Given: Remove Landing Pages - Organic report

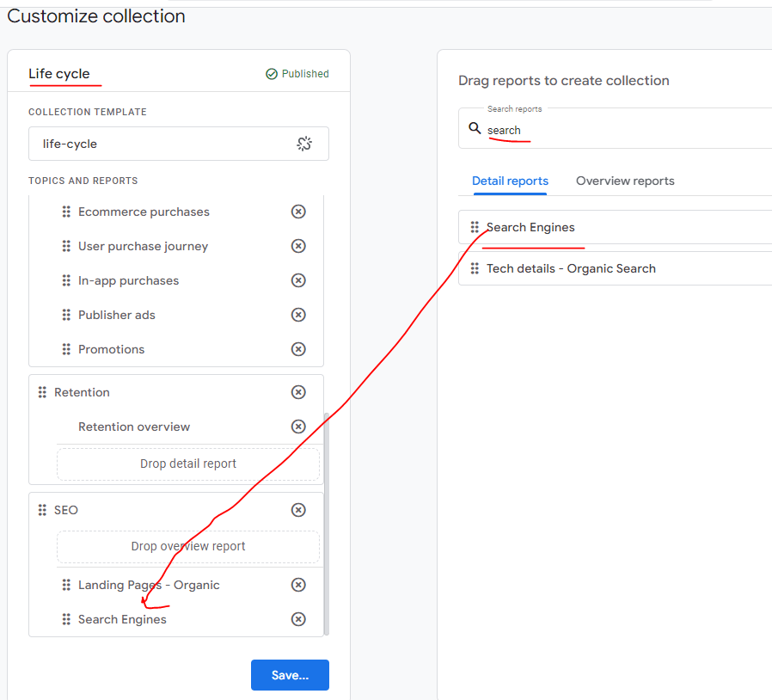Looking at the screenshot, I should (x=298, y=585).
